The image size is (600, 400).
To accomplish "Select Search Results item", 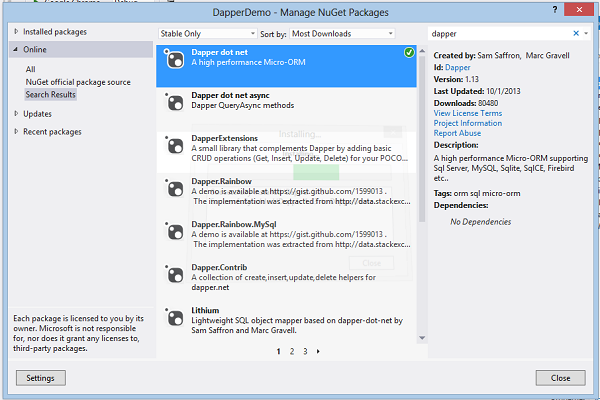I will [x=51, y=95].
